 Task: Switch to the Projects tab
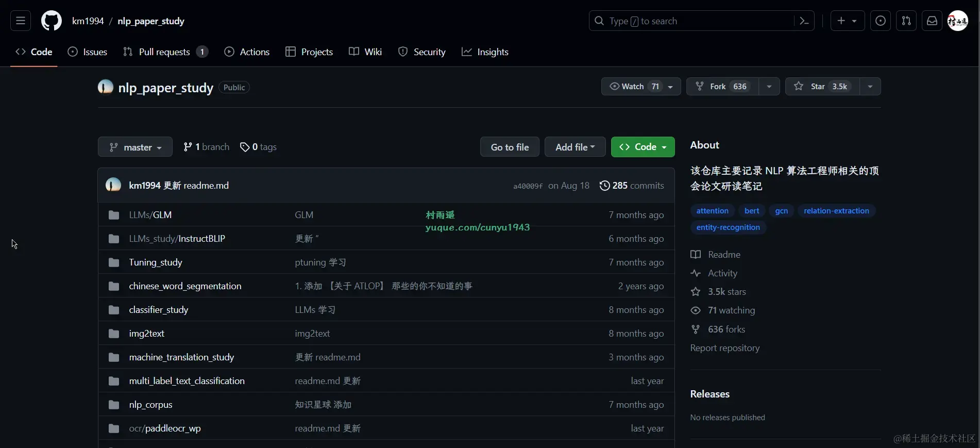tap(309, 52)
